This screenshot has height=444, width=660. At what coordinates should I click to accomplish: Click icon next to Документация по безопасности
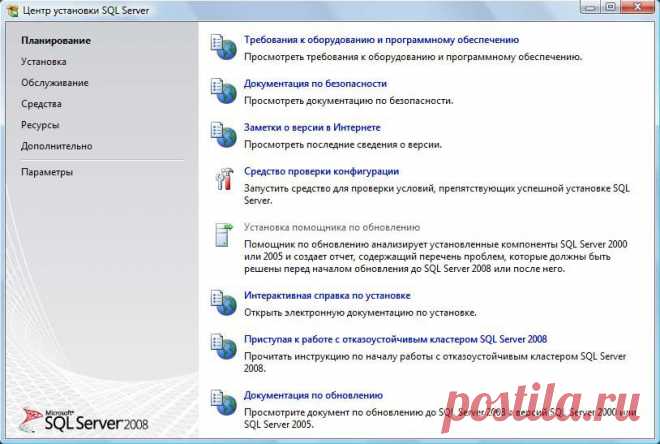(224, 90)
